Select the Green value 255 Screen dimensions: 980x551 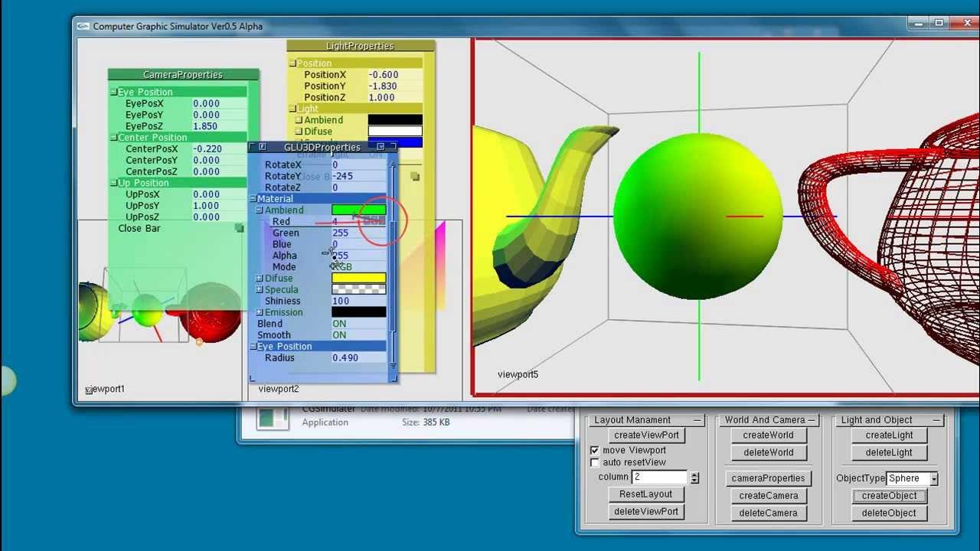pos(358,233)
